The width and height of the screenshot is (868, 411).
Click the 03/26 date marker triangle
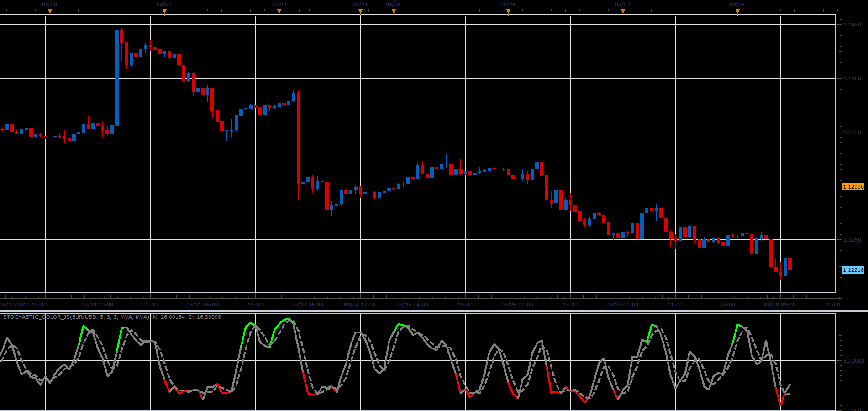point(508,12)
